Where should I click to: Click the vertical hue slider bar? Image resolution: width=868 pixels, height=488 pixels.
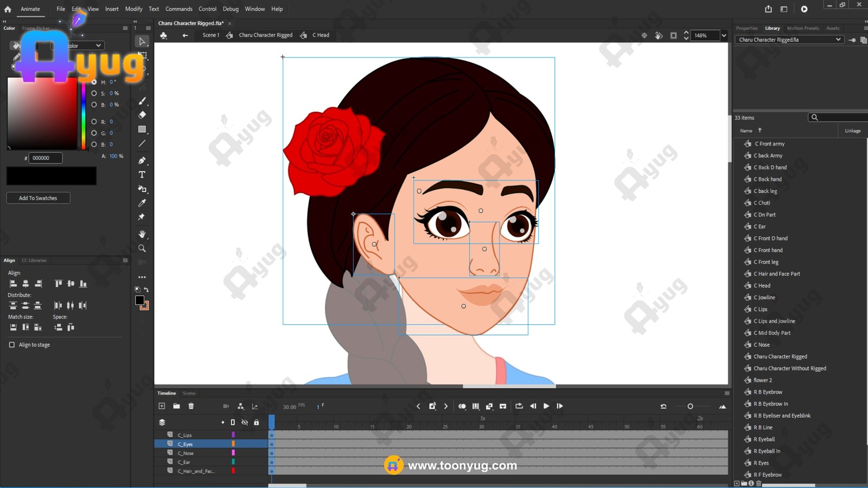[x=83, y=114]
